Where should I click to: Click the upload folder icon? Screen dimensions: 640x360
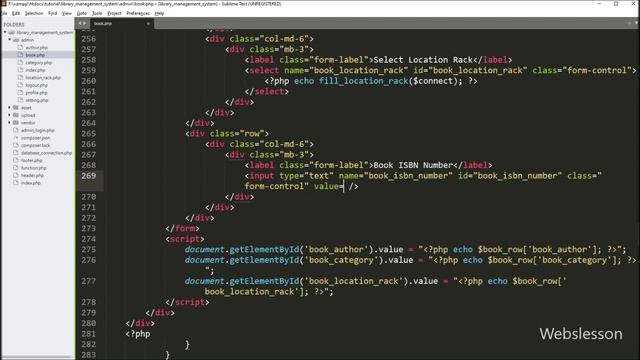coord(16,115)
